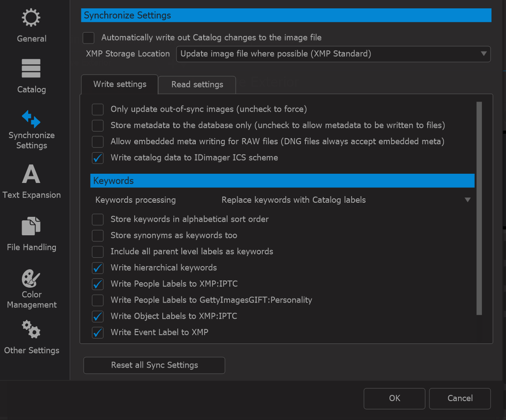Screen dimensions: 506x420
Task: Enable Include all parent level labels
Action: (x=98, y=252)
